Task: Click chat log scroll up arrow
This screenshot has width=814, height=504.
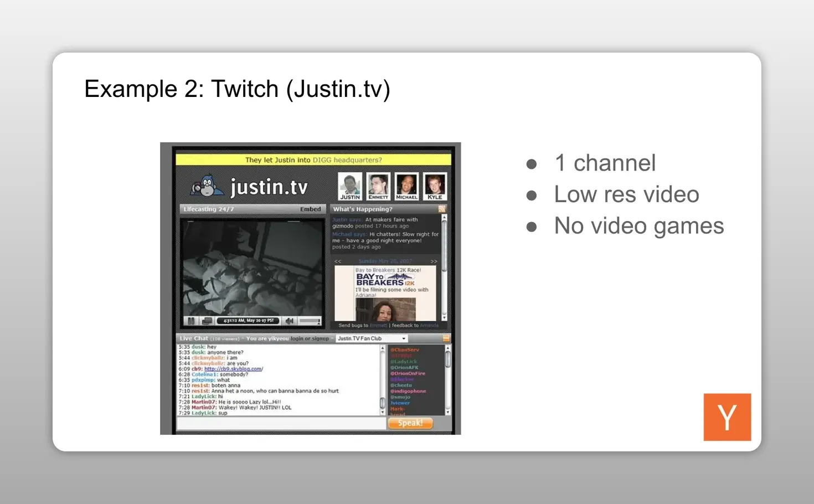Action: point(382,348)
